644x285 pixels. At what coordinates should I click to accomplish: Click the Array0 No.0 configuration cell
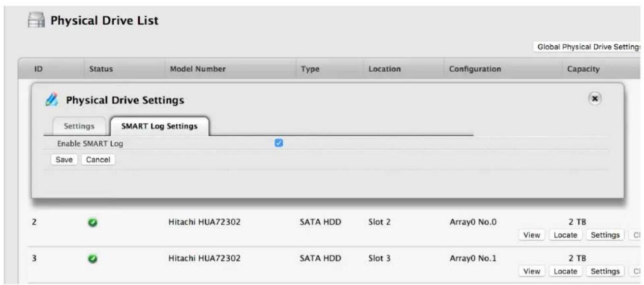point(473,222)
